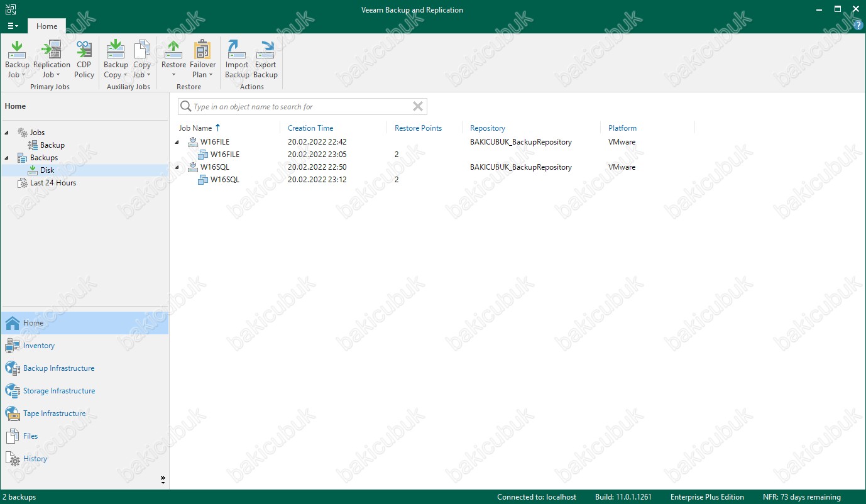Select the Home ribbon tab
The height and width of the screenshot is (504, 866).
coord(47,26)
